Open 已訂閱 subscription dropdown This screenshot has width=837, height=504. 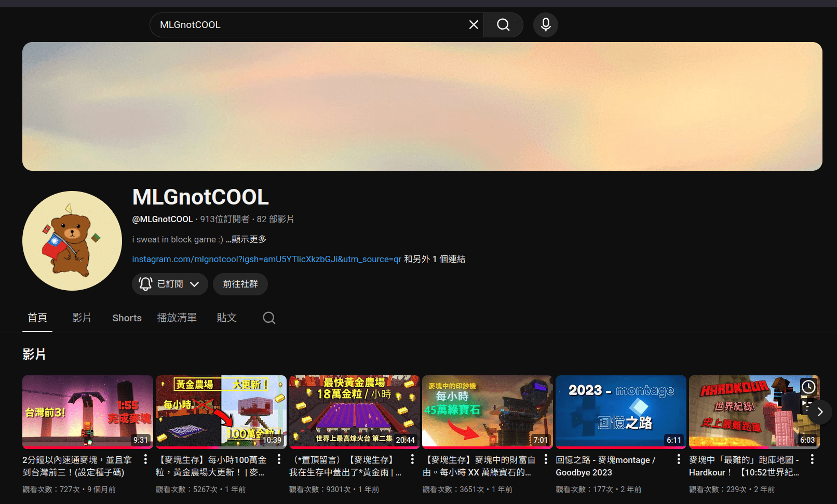tap(170, 284)
